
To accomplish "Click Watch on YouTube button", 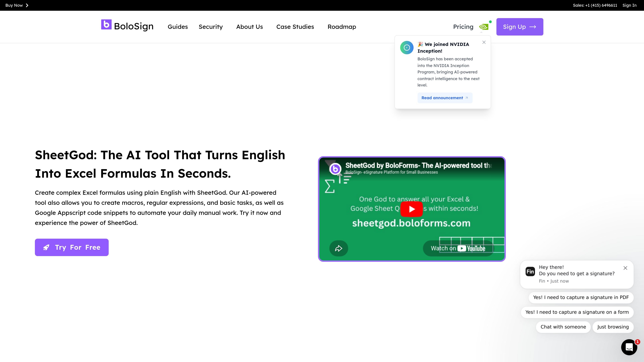I will [x=458, y=248].
